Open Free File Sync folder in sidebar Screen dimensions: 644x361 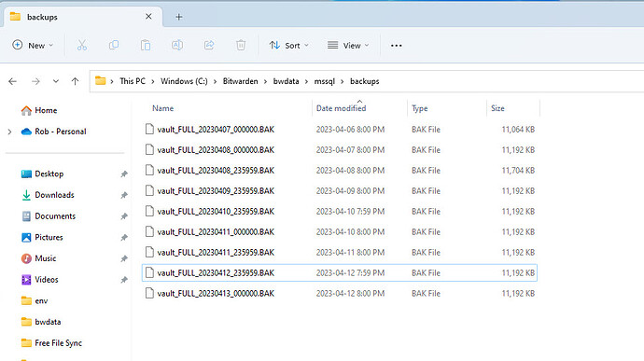coord(51,343)
